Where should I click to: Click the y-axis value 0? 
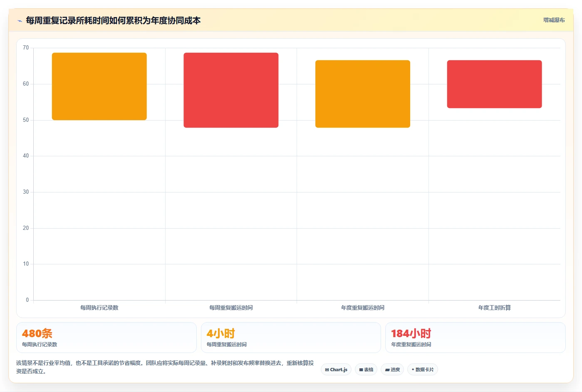[27, 300]
